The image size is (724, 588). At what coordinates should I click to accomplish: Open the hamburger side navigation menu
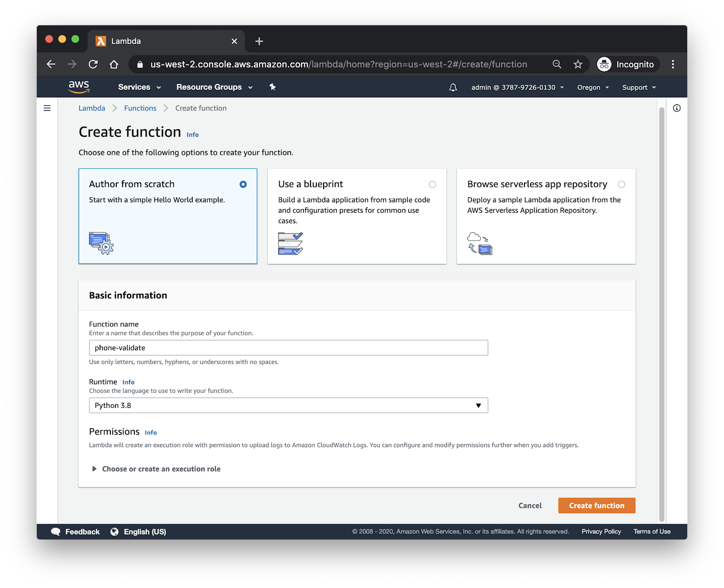47,108
